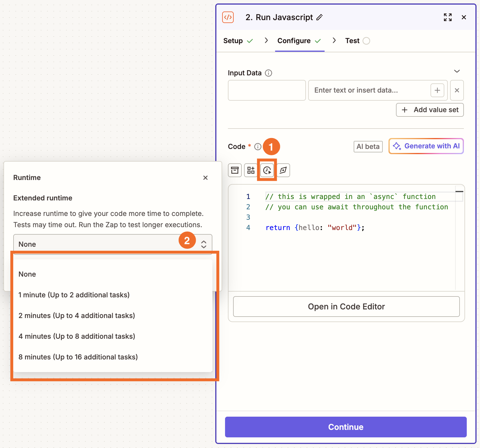Click the compass toolbar icon

283,170
